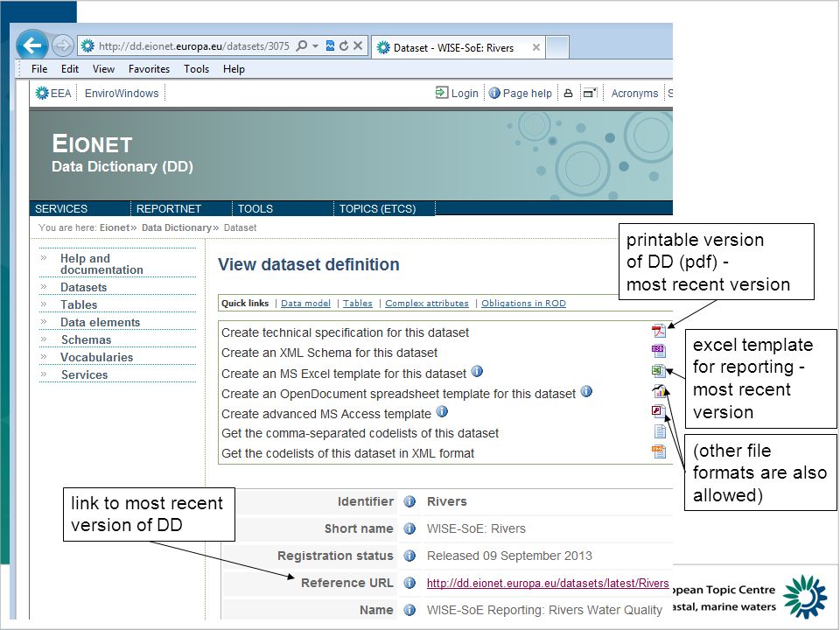Open Vocabularies in the sidebar
The image size is (840, 630).
point(96,357)
